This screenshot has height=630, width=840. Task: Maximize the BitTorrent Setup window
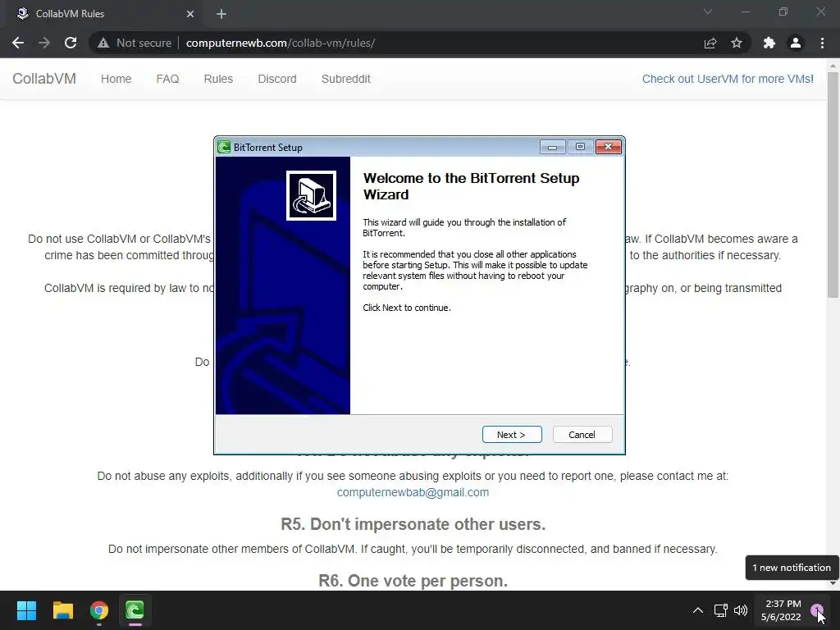point(580,147)
